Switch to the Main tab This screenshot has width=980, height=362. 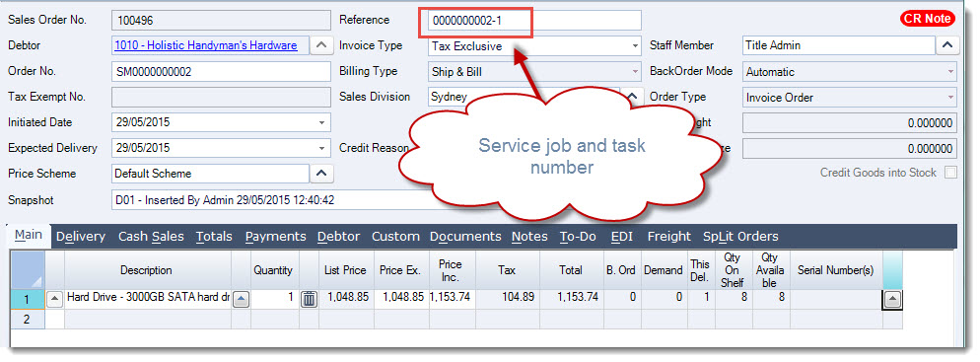point(29,235)
